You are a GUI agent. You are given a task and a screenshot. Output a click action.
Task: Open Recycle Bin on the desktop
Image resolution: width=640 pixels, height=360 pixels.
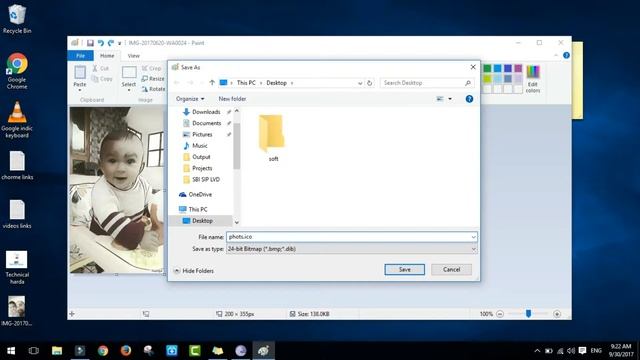17,19
